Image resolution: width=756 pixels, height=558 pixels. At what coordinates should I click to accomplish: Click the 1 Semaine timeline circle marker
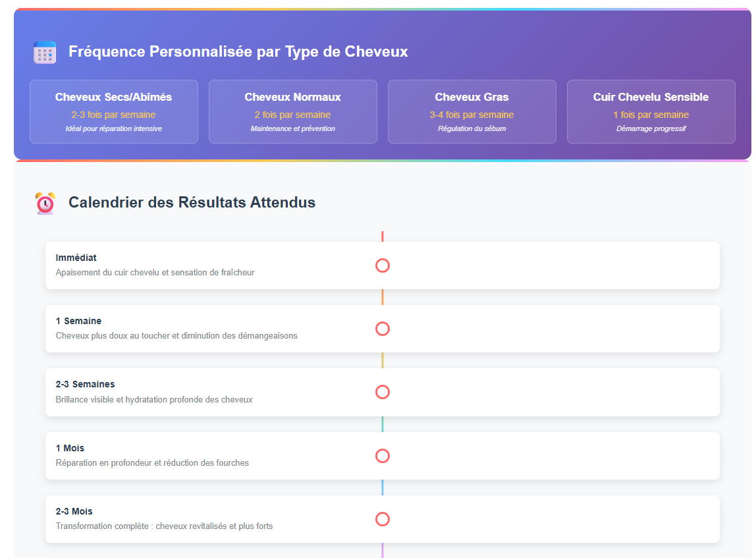pyautogui.click(x=383, y=329)
